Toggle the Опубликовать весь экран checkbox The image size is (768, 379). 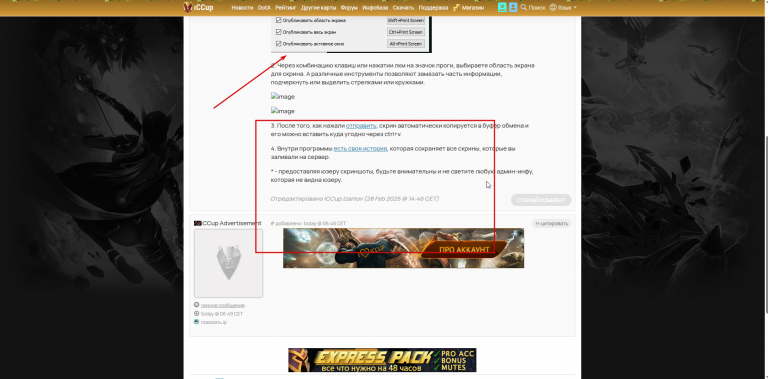coord(279,32)
